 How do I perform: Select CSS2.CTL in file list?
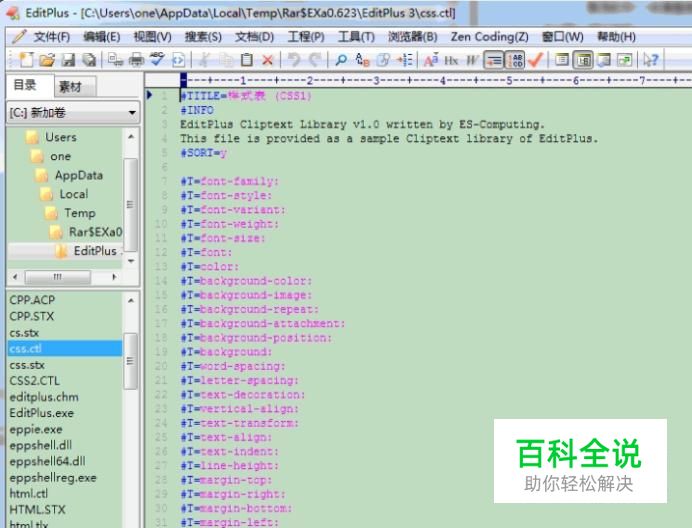34,381
